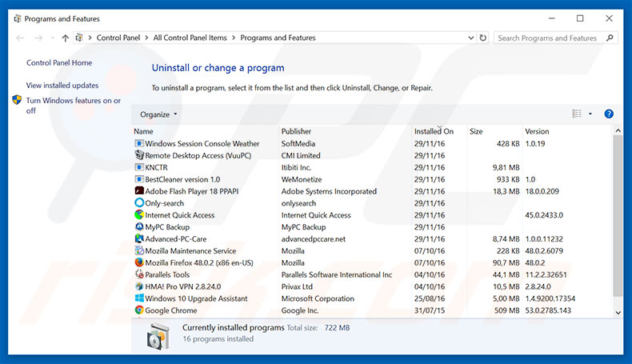Click the shield icon for Windows features

point(17,100)
